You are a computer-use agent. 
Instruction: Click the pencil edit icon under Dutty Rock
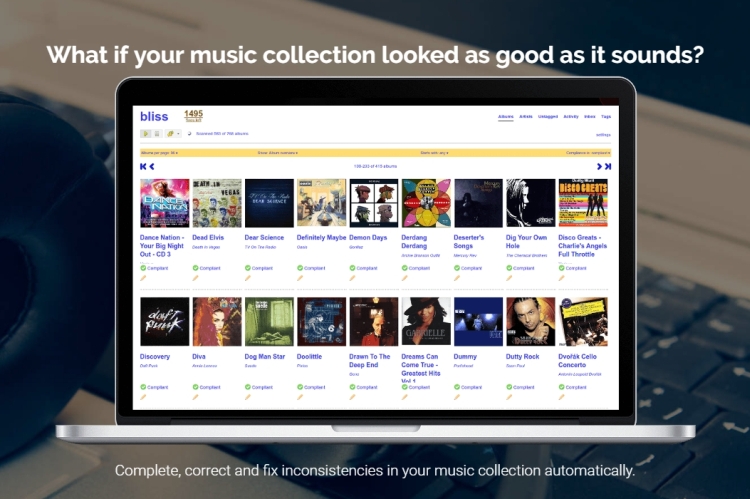click(509, 397)
